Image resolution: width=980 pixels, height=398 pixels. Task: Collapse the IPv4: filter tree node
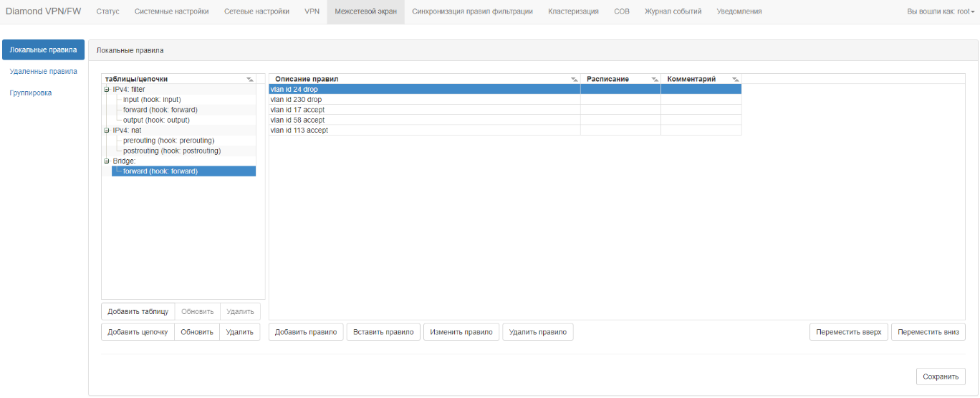tap(107, 90)
